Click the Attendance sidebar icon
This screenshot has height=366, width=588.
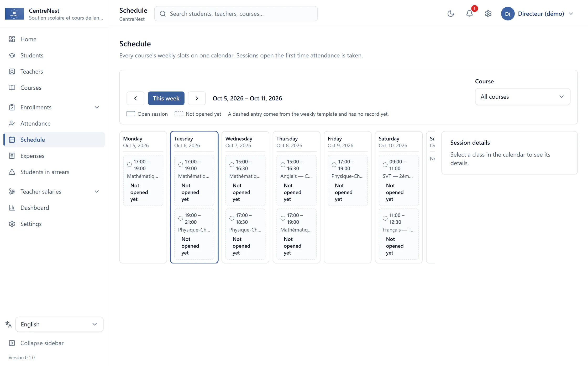click(12, 123)
